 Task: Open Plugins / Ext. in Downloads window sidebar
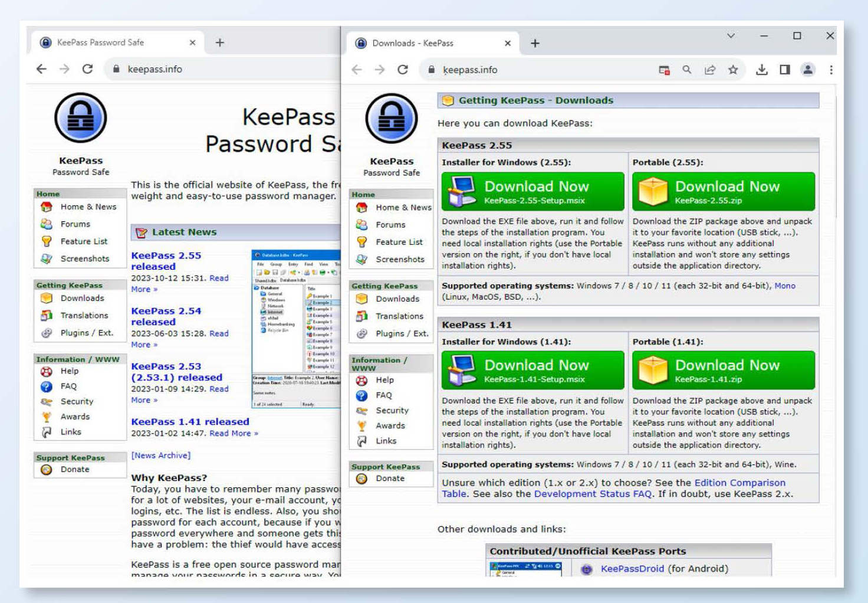402,333
